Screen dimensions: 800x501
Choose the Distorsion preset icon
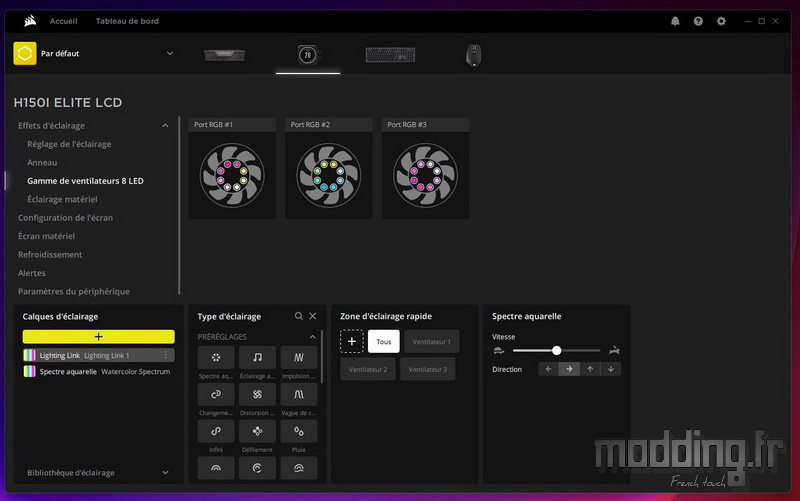pyautogui.click(x=257, y=394)
